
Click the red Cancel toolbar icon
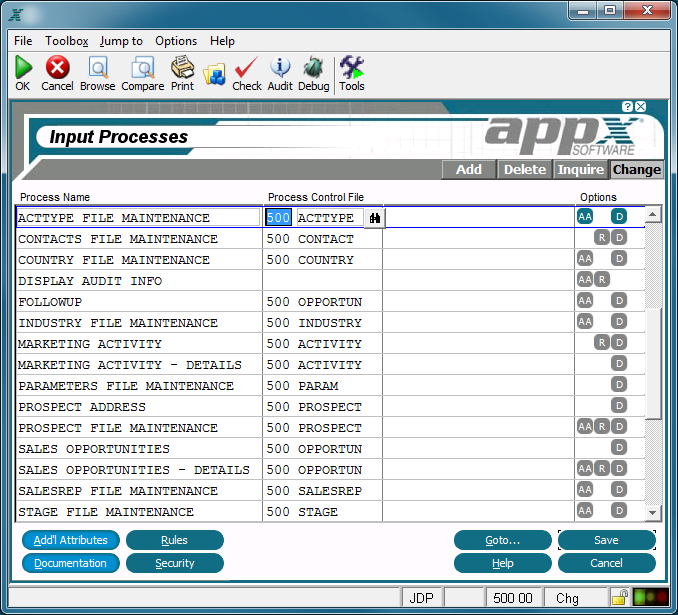click(58, 67)
